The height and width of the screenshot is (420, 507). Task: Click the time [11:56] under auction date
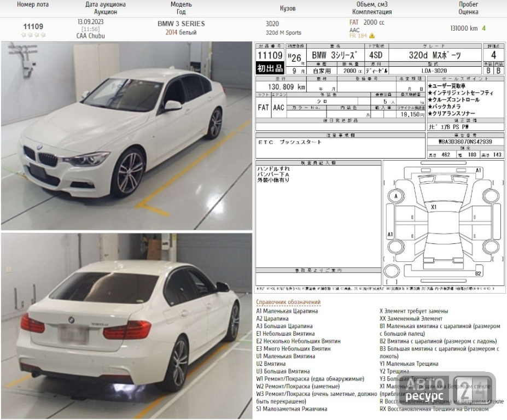coord(91,29)
